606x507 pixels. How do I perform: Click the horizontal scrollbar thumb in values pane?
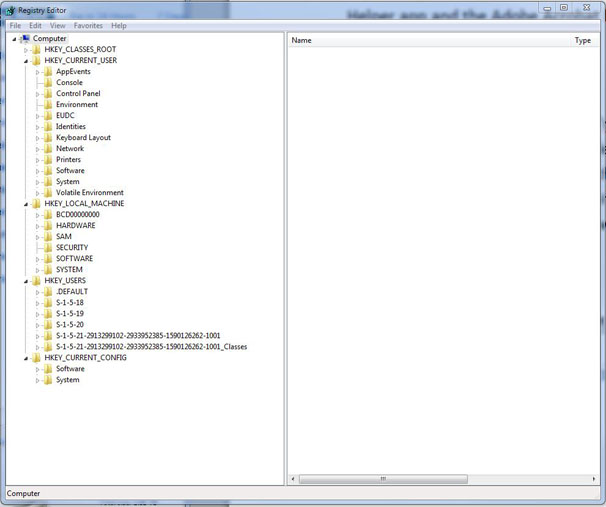tap(382, 479)
